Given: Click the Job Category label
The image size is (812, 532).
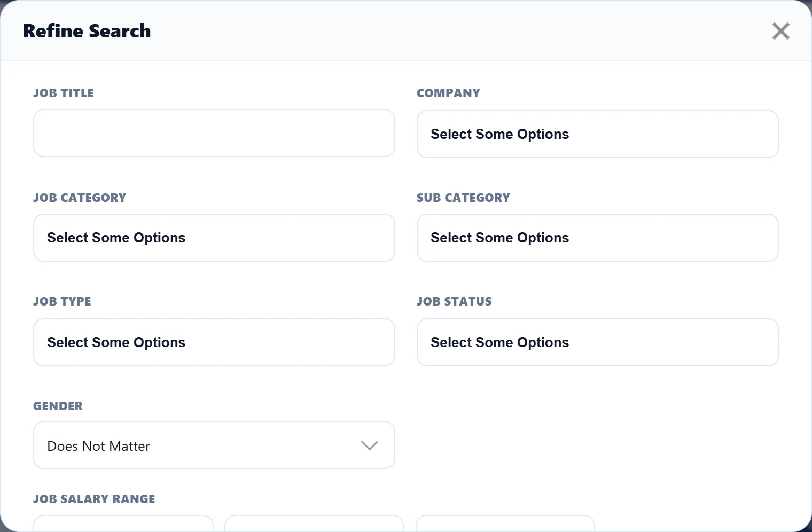Looking at the screenshot, I should [x=80, y=198].
